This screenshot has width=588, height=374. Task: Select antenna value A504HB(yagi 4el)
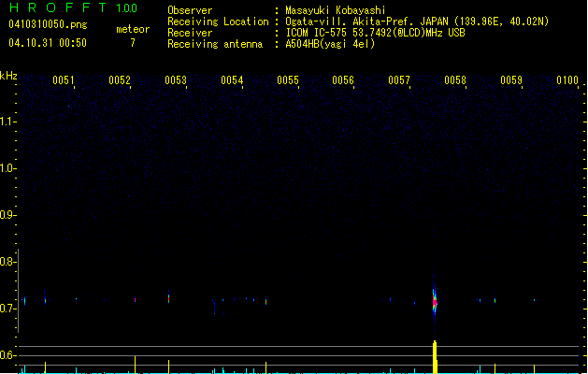pyautogui.click(x=330, y=44)
